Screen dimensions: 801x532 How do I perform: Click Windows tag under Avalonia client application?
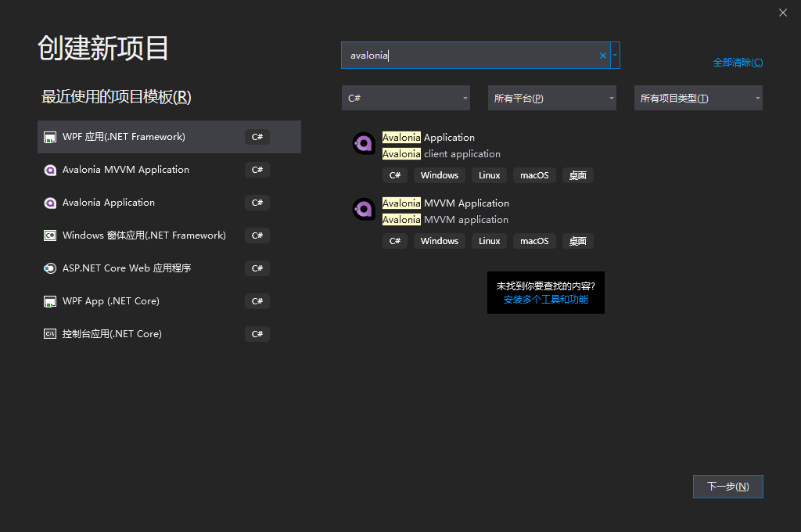440,175
